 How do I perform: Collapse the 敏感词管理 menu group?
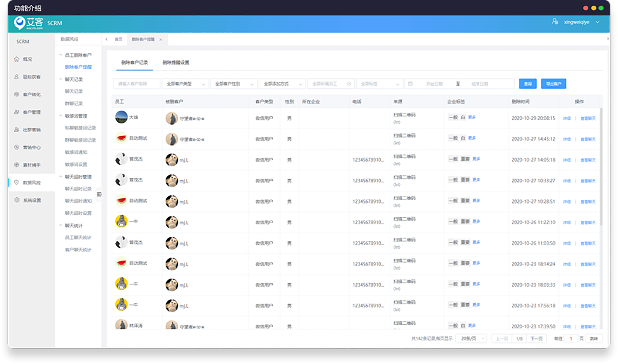pos(61,116)
